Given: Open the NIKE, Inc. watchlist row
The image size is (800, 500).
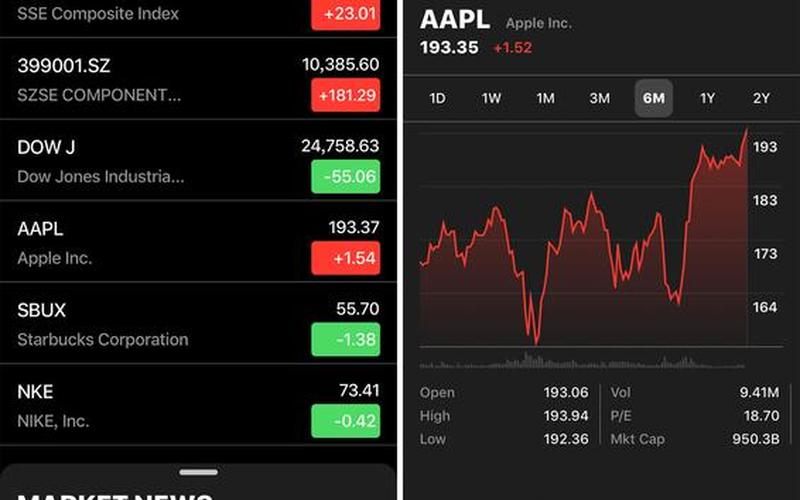Looking at the screenshot, I should click(198, 405).
